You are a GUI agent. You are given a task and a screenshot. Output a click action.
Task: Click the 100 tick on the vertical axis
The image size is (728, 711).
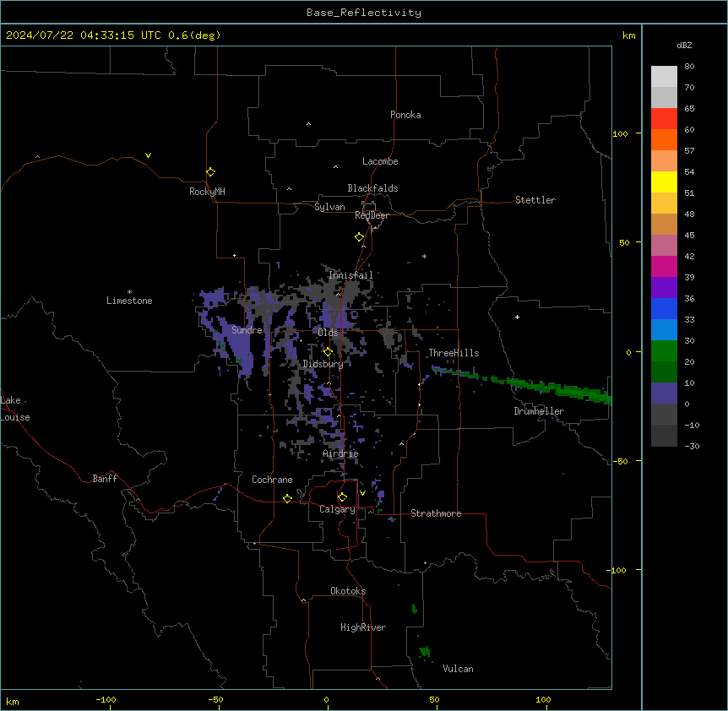coord(620,133)
